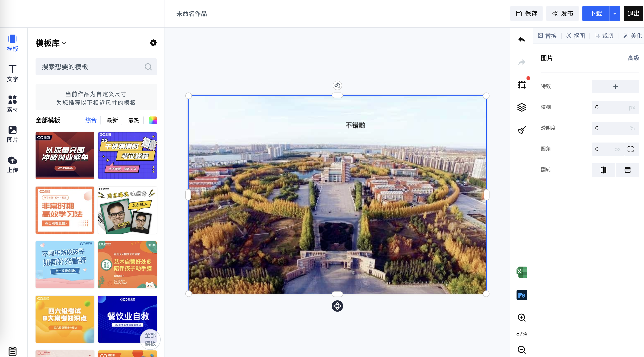Zoom in on the canvas

pos(522,317)
